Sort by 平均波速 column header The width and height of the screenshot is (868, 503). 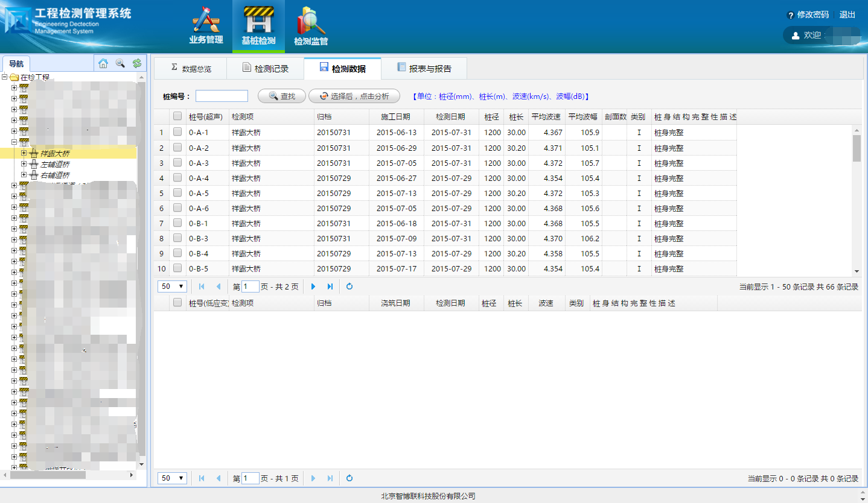coord(546,116)
